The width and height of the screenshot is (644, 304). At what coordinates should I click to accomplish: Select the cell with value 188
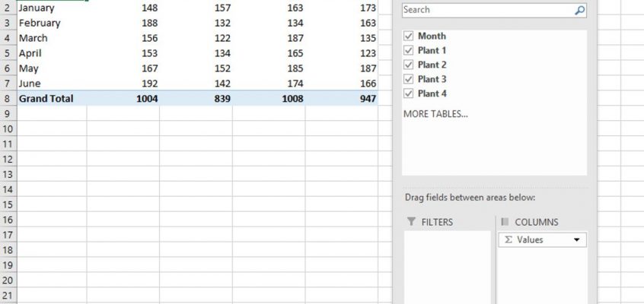click(123, 23)
